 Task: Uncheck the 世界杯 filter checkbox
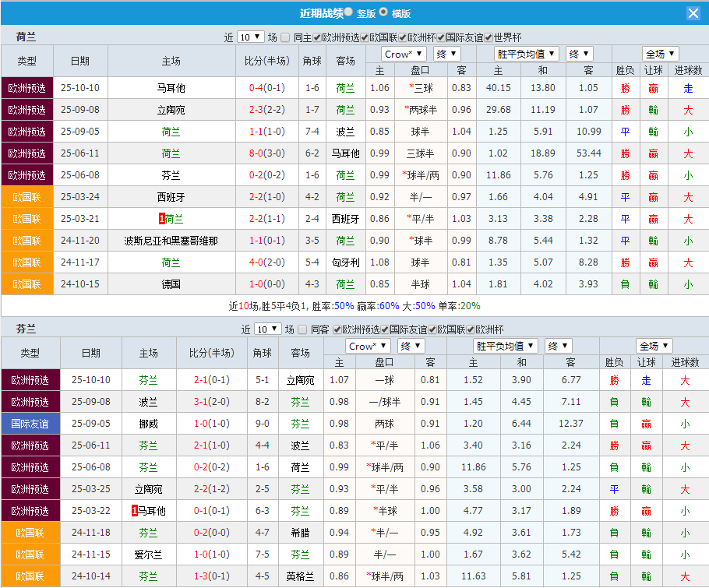(487, 37)
